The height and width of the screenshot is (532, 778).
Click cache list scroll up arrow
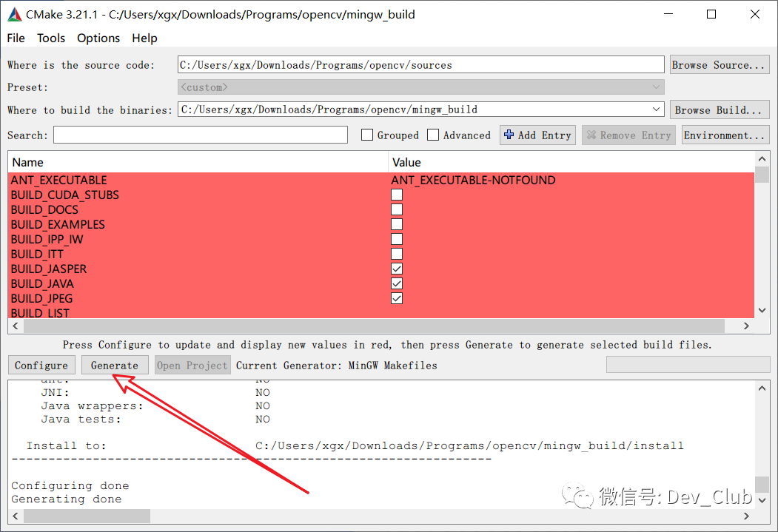(762, 159)
